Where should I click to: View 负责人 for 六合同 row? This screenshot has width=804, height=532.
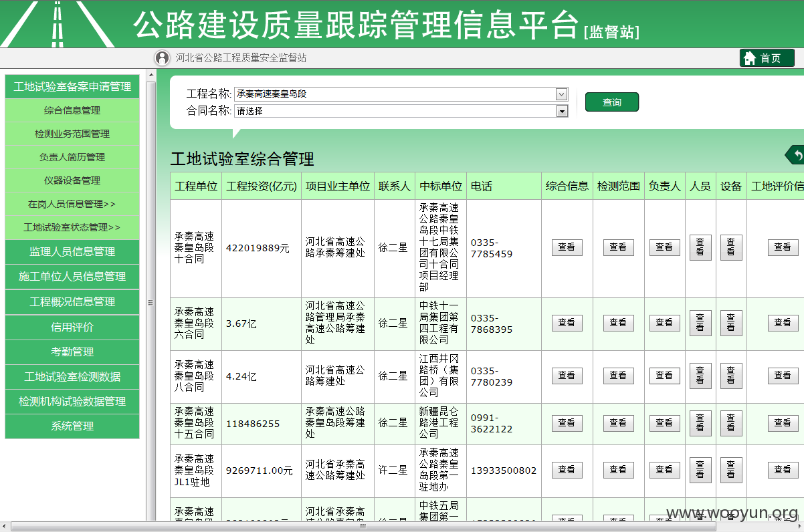(x=664, y=323)
